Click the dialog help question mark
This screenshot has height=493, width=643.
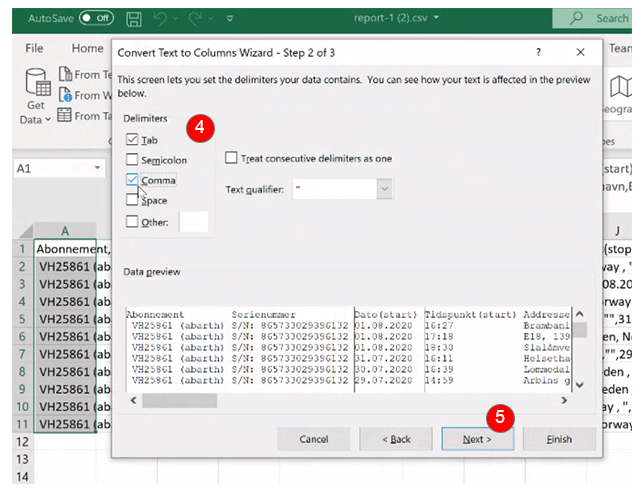point(538,52)
